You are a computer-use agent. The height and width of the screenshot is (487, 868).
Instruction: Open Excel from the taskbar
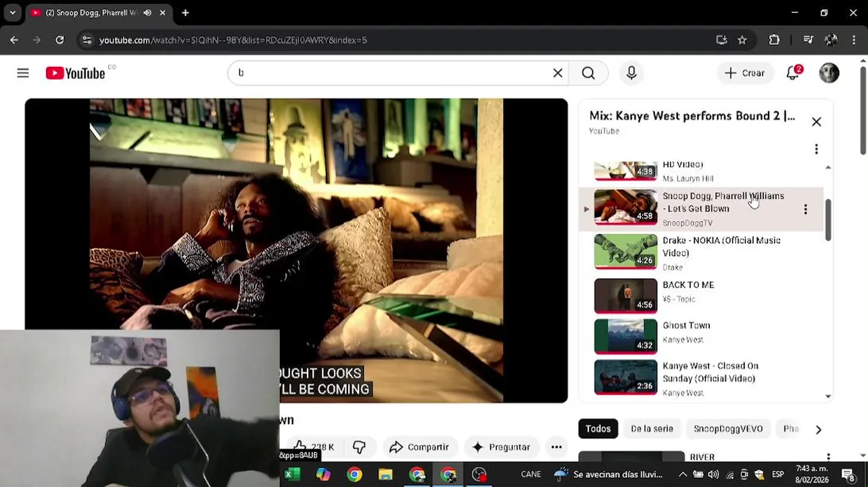292,474
